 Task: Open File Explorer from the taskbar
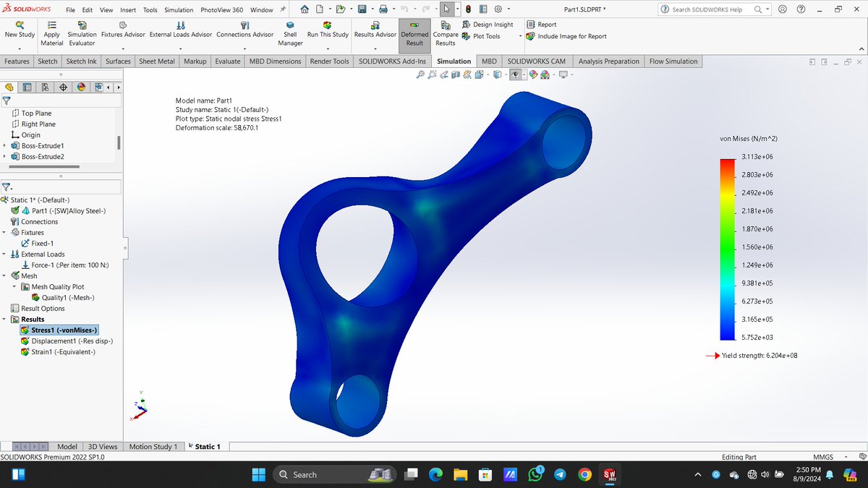click(460, 474)
